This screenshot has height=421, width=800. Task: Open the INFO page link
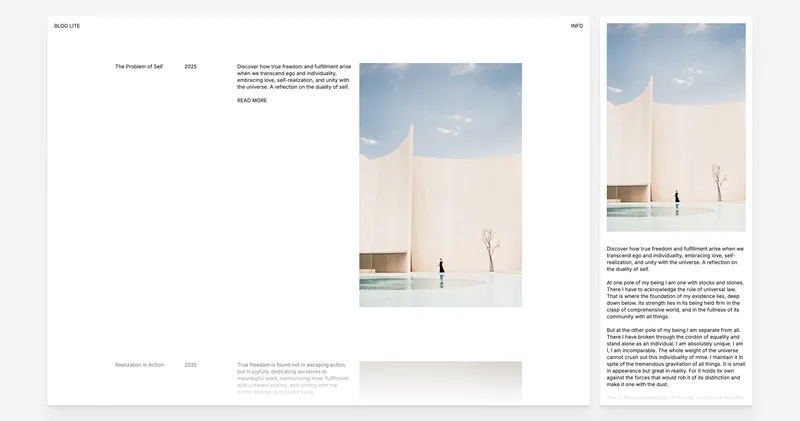(x=576, y=26)
